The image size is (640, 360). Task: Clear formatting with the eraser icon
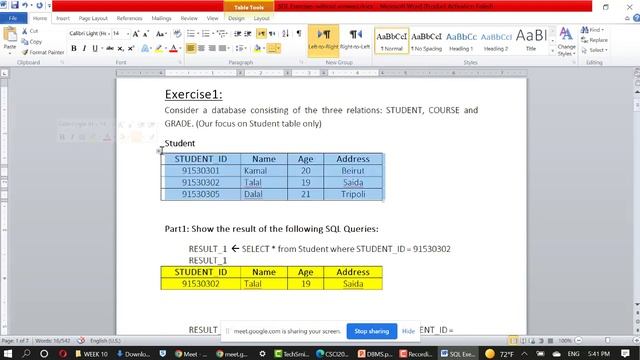[x=177, y=34]
